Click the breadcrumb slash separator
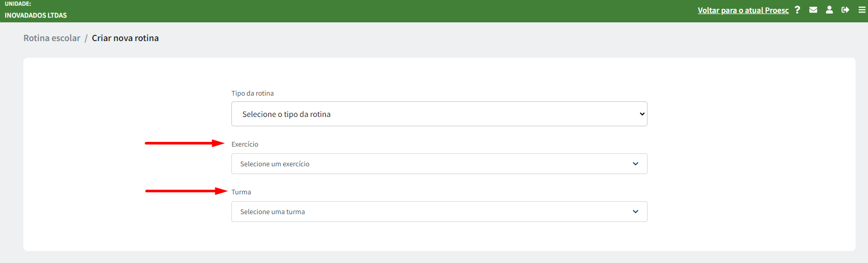 click(86, 38)
